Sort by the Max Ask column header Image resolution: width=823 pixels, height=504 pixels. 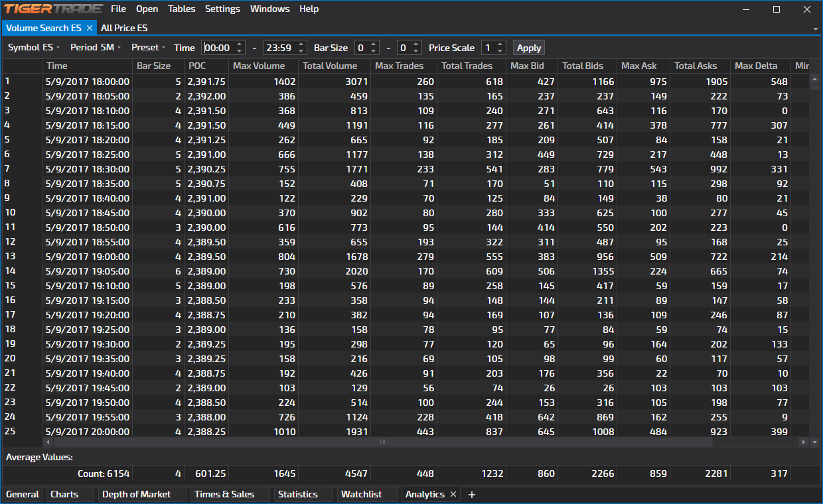click(x=643, y=66)
